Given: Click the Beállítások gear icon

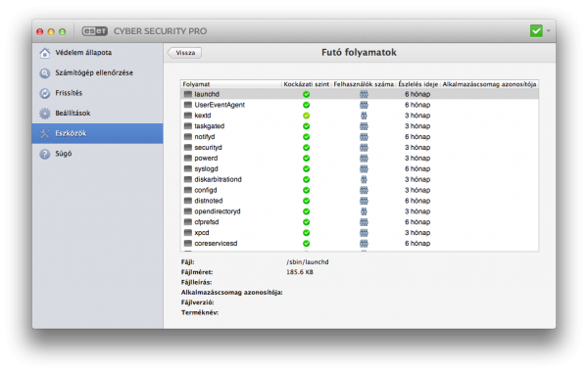Looking at the screenshot, I should [45, 114].
